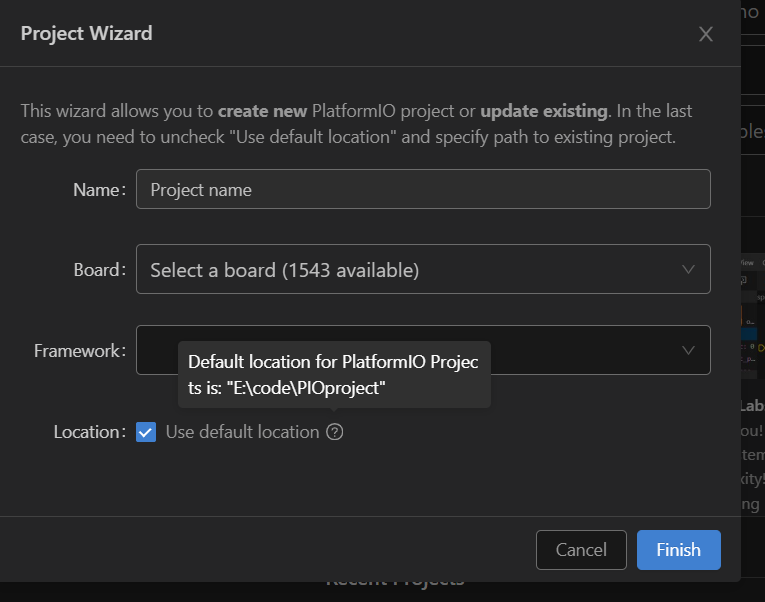Click the bold "update existing" text
The width and height of the screenshot is (765, 602).
point(543,111)
